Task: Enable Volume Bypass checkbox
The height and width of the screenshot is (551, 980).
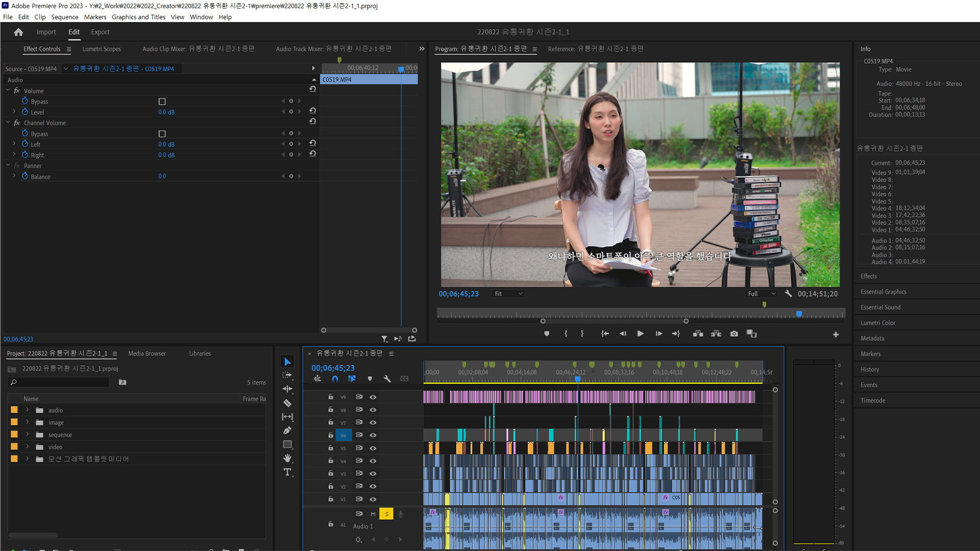Action: point(162,102)
